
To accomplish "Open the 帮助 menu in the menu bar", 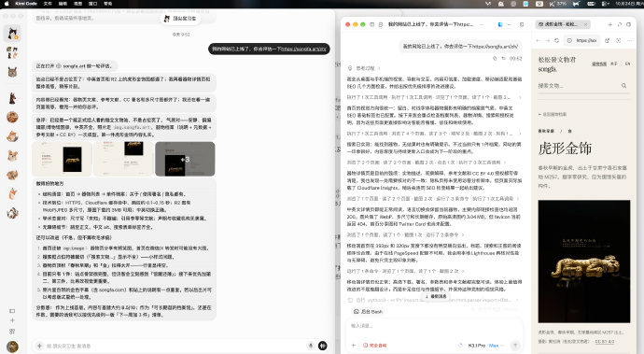I will point(108,4).
